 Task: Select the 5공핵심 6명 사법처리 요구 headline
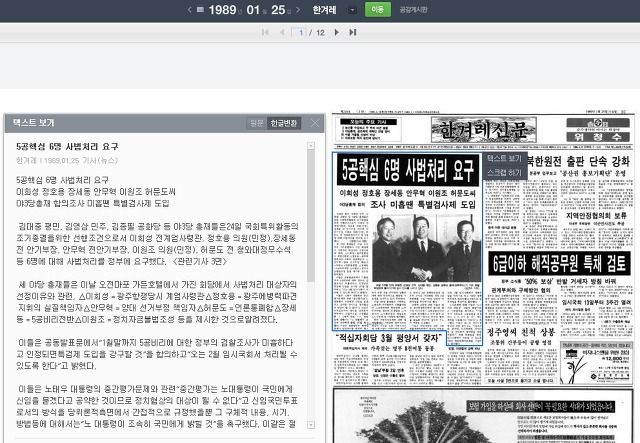(x=408, y=170)
